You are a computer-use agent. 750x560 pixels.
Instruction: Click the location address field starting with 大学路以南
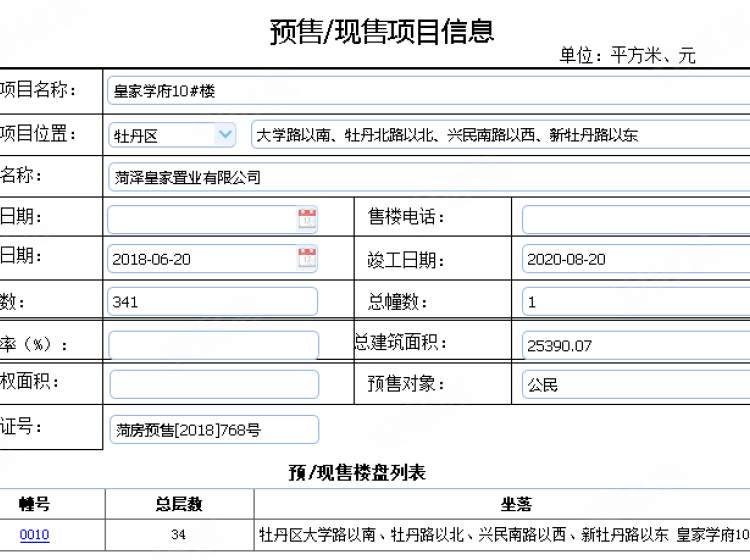[500, 135]
